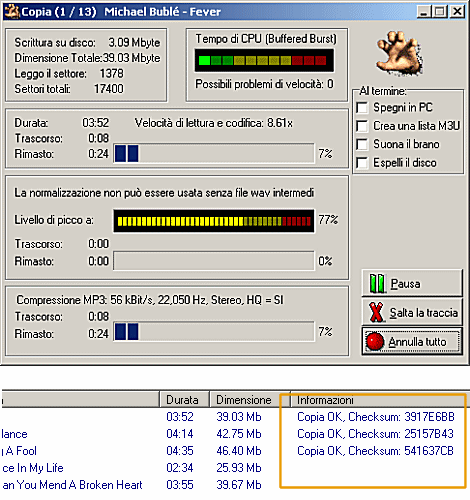Click the MP3 compression progress bar

click(x=214, y=332)
